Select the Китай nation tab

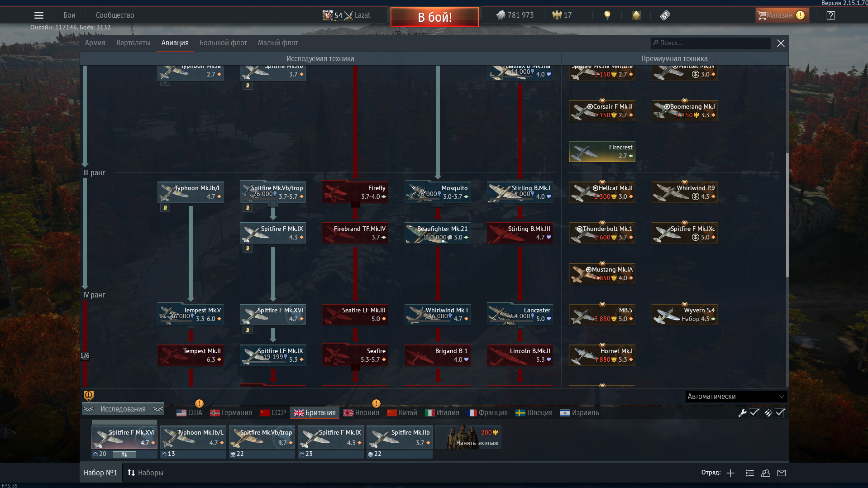tap(402, 413)
